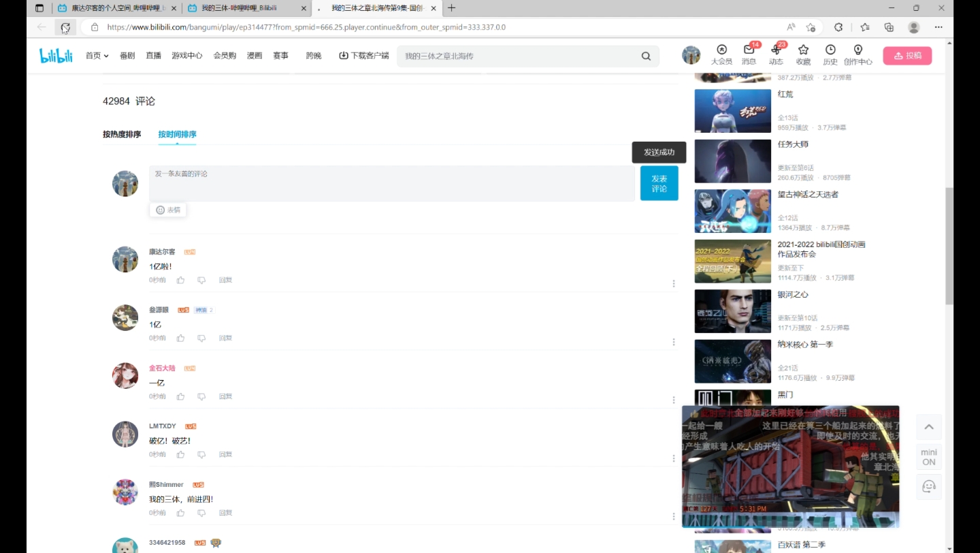Click the bilibili search input field
Screen dimensions: 980x553
pos(517,56)
